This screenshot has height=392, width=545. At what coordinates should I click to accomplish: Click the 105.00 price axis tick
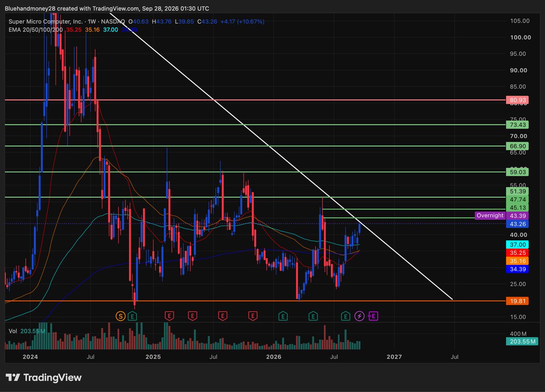coord(519,21)
